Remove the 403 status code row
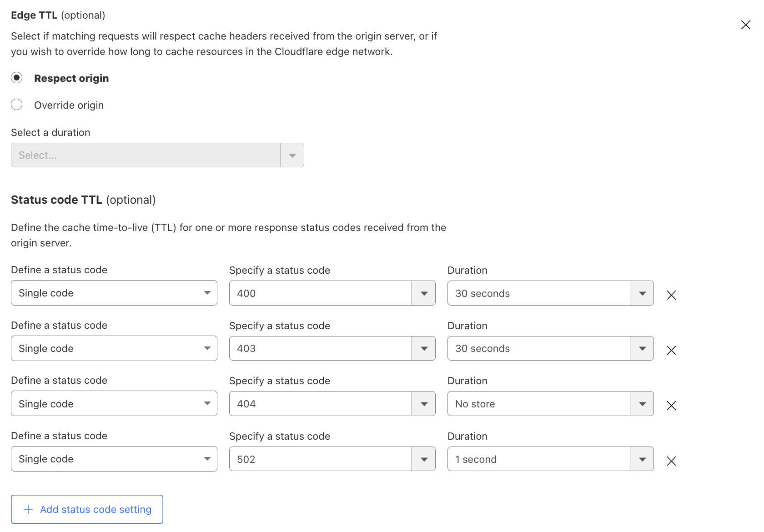 671,350
